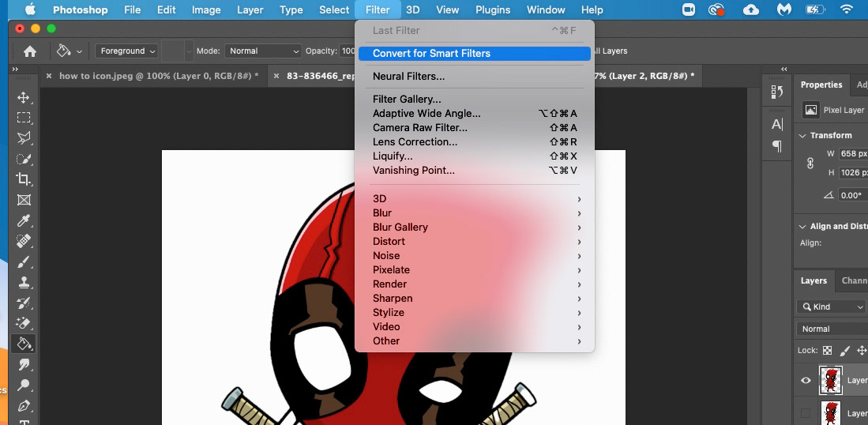This screenshot has height=425, width=868.
Task: Open the Layer menu
Action: coord(250,10)
